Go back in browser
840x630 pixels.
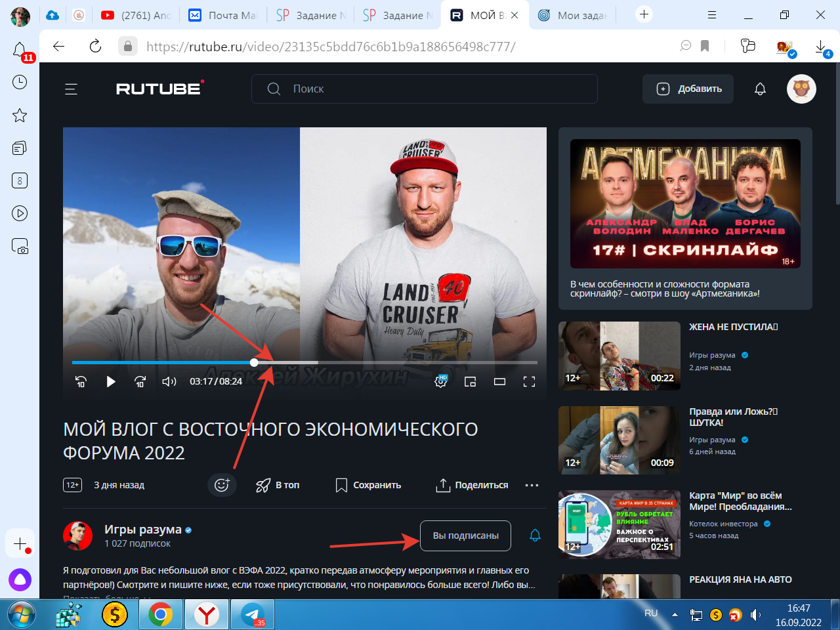(x=59, y=46)
